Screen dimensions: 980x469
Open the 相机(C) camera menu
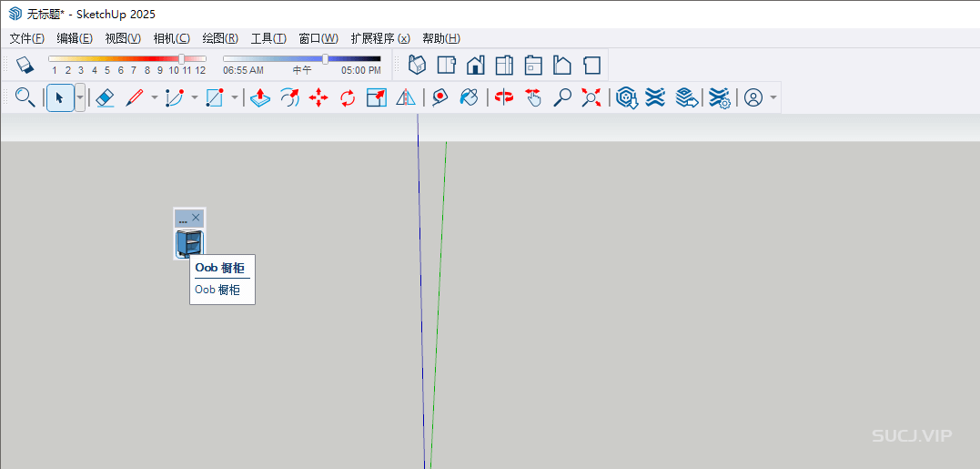pyautogui.click(x=171, y=38)
